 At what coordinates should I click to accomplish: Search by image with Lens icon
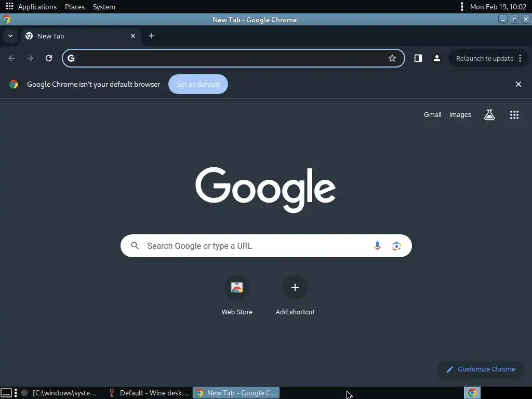click(x=396, y=246)
